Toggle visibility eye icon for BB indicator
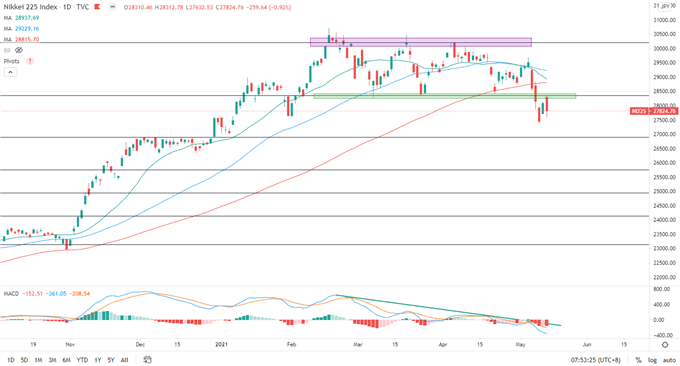 19,50
